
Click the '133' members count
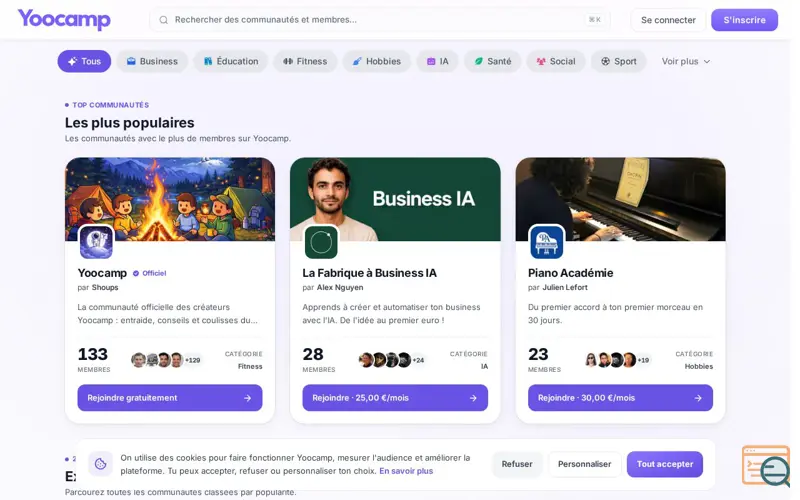pyautogui.click(x=93, y=354)
